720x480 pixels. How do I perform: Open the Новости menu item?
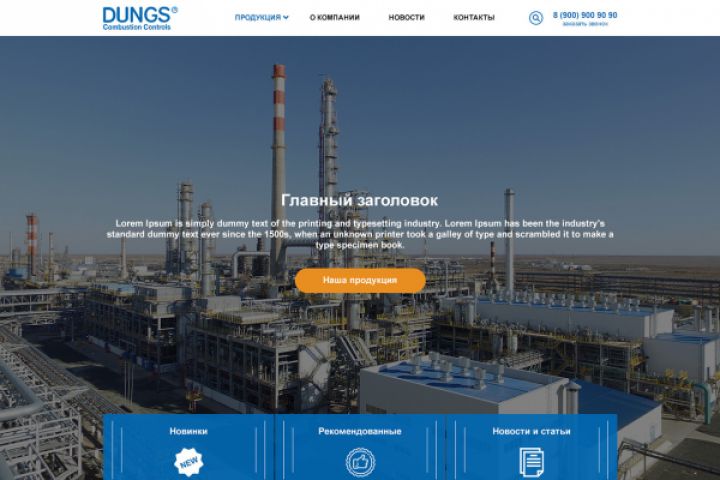(x=406, y=17)
